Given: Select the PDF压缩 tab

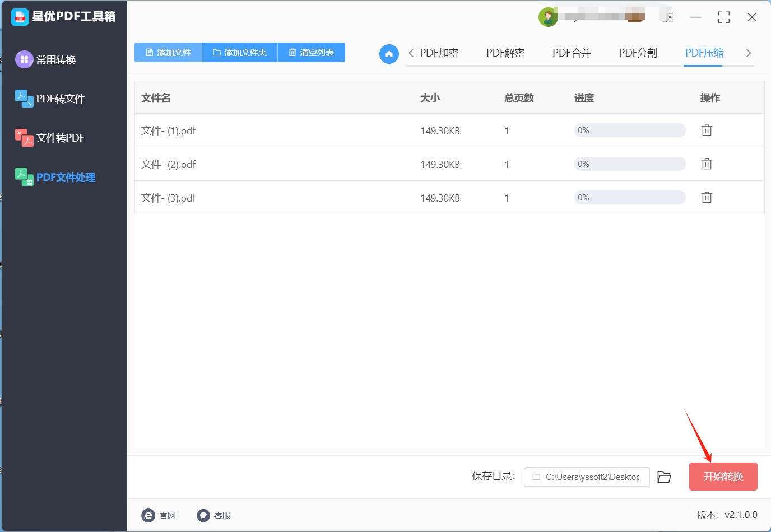Looking at the screenshot, I should (x=704, y=53).
